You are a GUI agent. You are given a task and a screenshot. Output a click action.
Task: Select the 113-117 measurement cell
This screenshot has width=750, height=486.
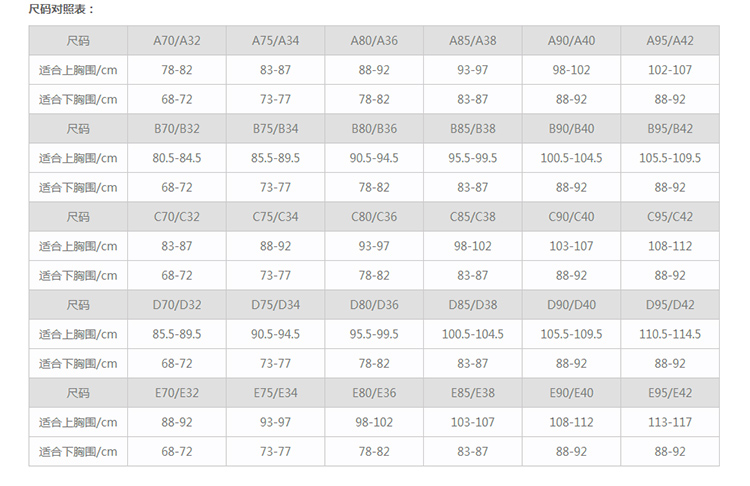click(x=670, y=422)
